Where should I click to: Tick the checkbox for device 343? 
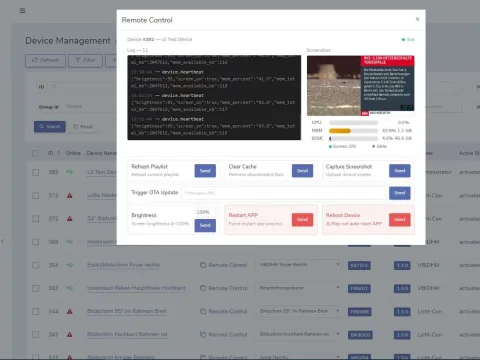35,335
